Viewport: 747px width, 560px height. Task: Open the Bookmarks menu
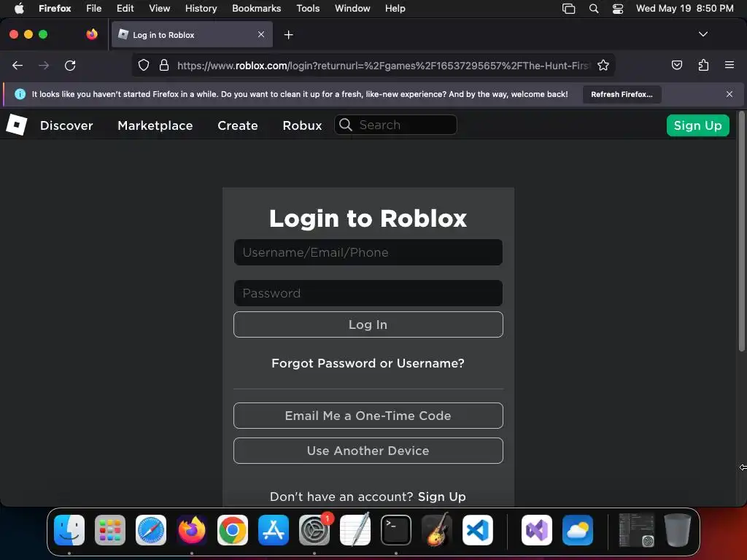coord(256,9)
